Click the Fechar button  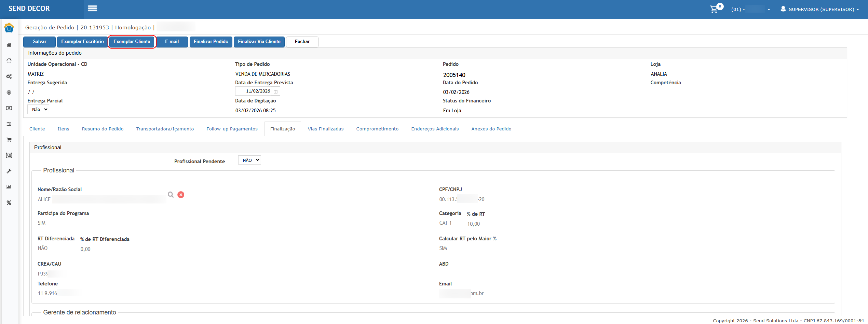pyautogui.click(x=302, y=42)
